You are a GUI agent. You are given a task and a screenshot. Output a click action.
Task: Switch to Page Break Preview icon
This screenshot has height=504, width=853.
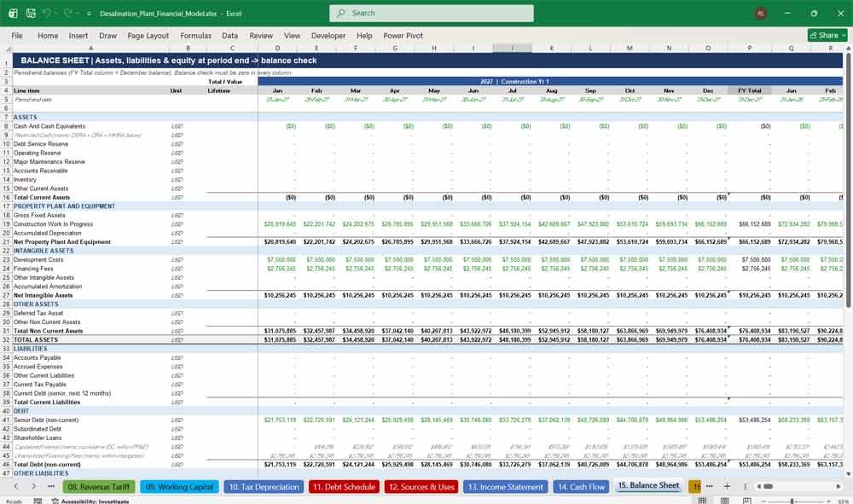[x=747, y=501]
